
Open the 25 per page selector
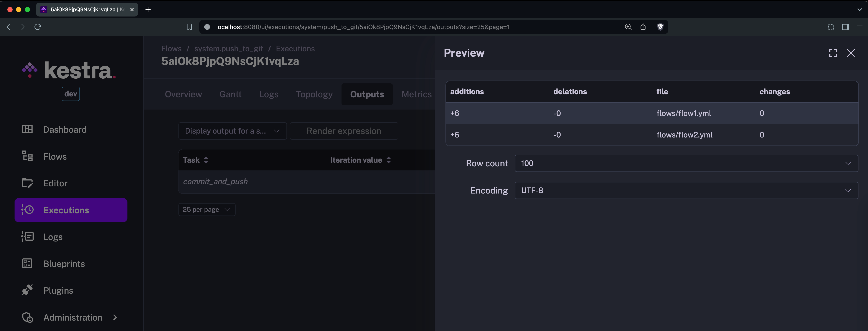coord(206,210)
